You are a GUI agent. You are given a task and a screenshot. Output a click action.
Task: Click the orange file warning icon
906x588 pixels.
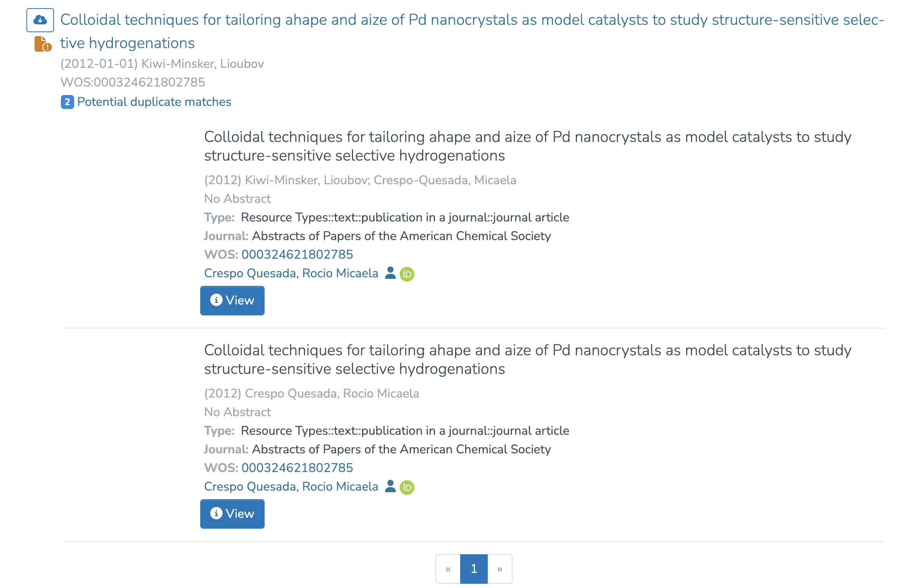point(43,44)
